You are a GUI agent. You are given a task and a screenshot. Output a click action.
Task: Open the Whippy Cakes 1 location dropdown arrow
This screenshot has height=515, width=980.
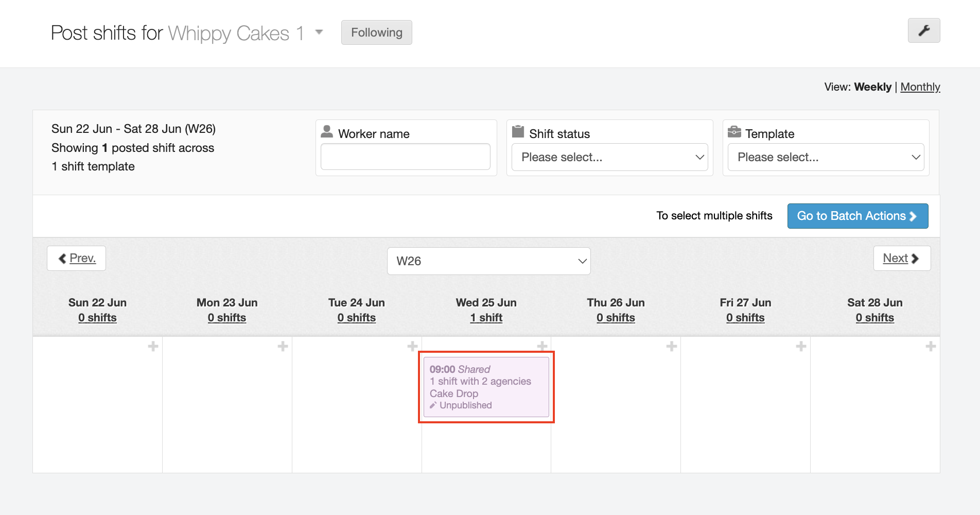pyautogui.click(x=319, y=32)
